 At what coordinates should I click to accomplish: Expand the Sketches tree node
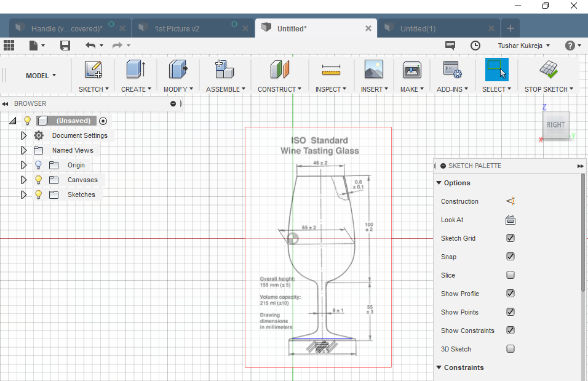click(x=23, y=195)
